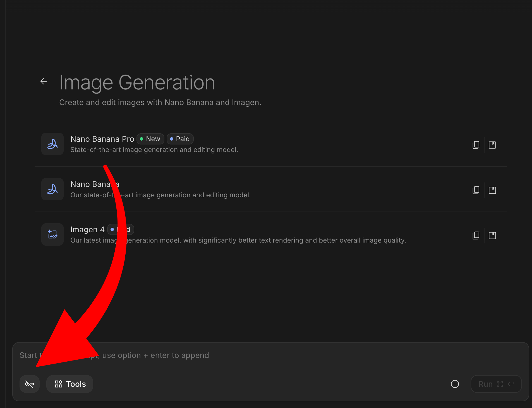Launch Imagen 4 using its pop-out icon
Viewport: 532px width, 408px height.
point(492,236)
